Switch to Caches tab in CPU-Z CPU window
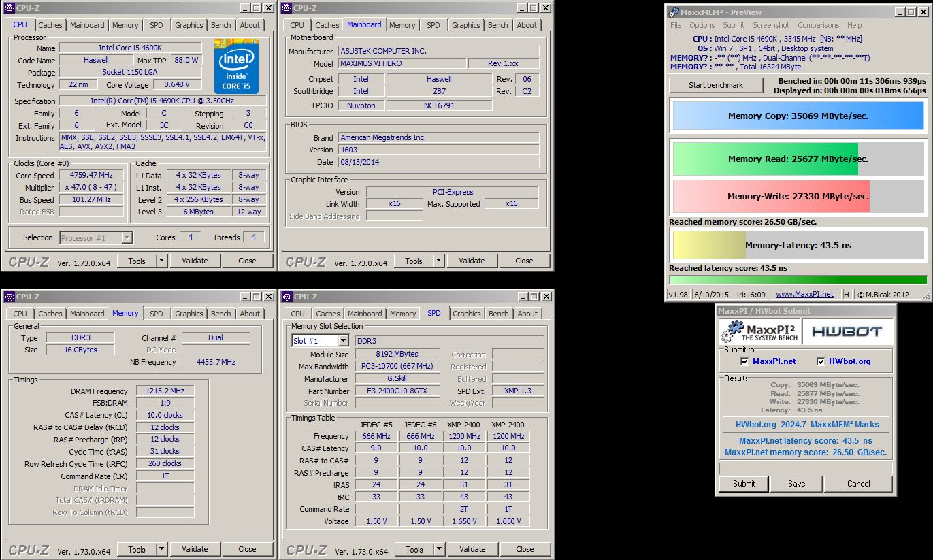The width and height of the screenshot is (933, 560). pos(50,25)
